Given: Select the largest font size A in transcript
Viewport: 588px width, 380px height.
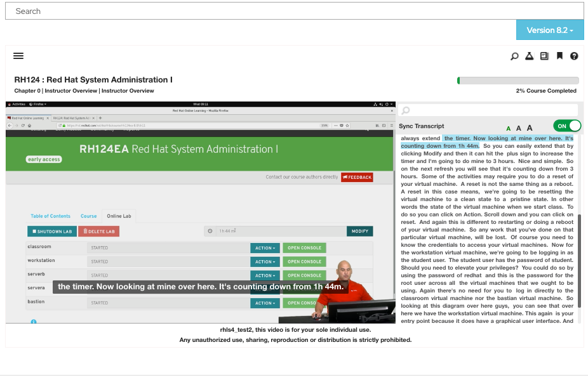Looking at the screenshot, I should [530, 126].
